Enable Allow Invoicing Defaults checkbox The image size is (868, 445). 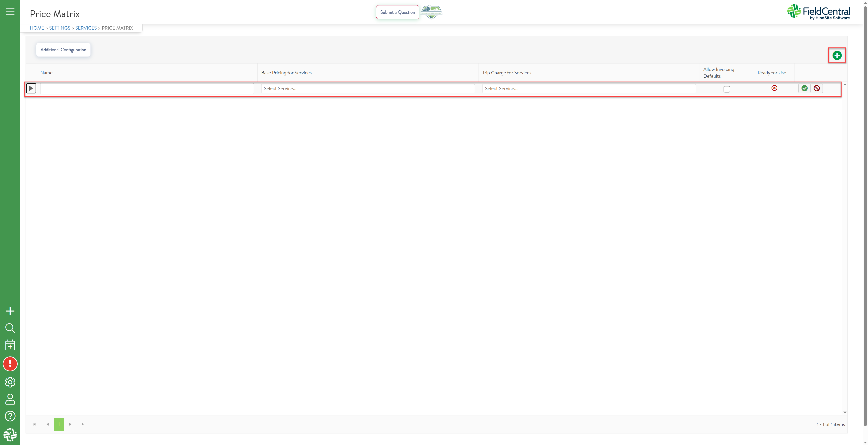[x=727, y=89]
